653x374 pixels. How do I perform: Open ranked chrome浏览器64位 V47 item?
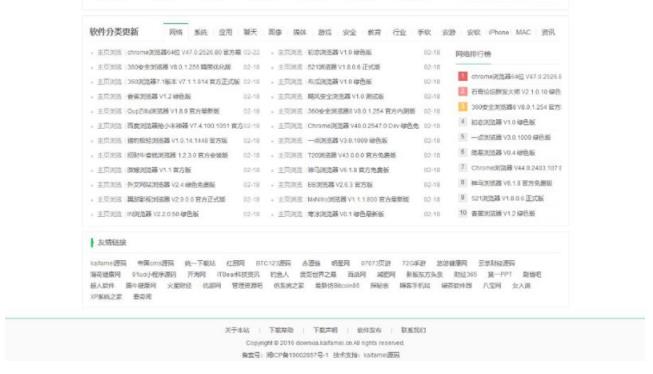click(516, 77)
